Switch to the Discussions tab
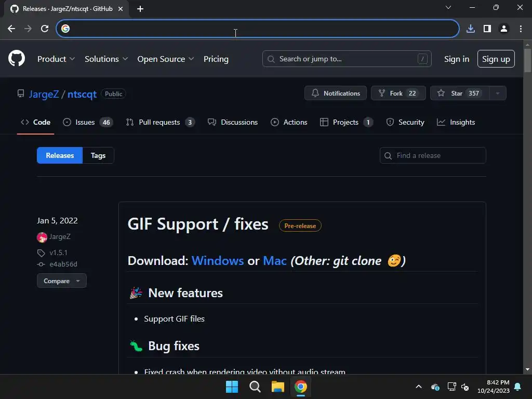This screenshot has width=532, height=399. 233,122
